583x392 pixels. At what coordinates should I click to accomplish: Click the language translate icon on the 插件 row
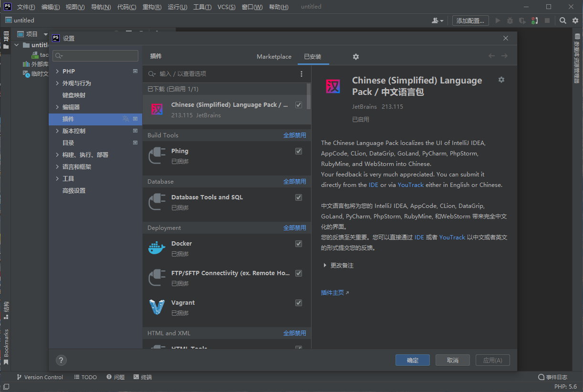pos(126,119)
